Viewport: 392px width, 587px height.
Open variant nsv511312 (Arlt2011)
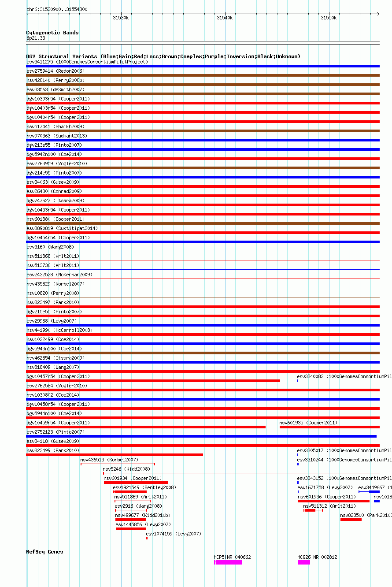click(x=329, y=506)
